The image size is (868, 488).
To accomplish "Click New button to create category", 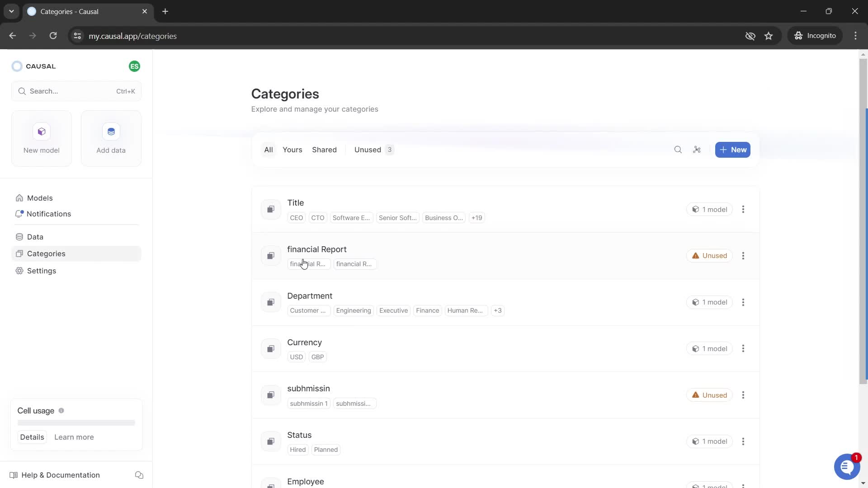I will click(x=733, y=150).
